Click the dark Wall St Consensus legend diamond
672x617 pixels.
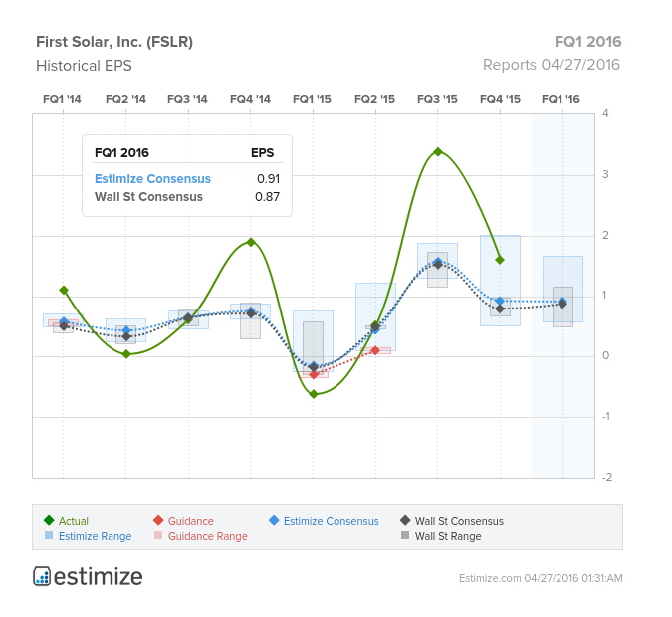[x=405, y=520]
